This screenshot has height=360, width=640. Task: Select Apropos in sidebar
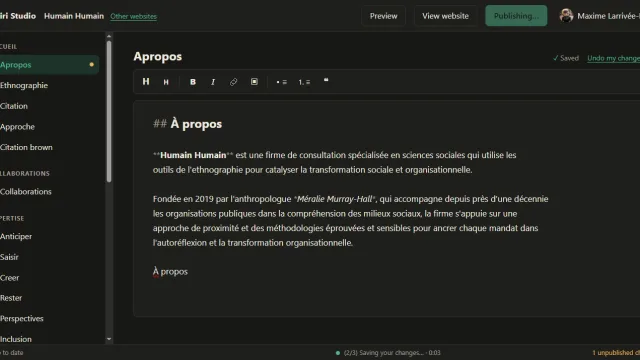[49, 64]
